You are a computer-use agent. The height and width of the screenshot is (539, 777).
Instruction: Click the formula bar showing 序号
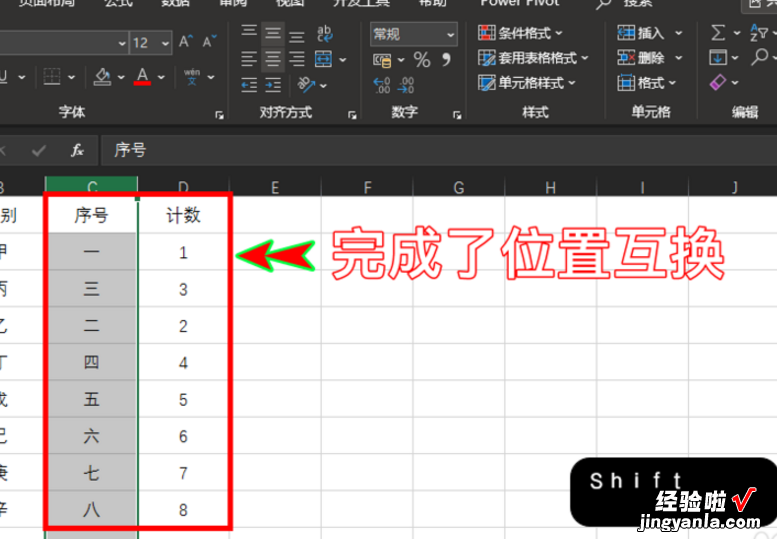coord(439,150)
